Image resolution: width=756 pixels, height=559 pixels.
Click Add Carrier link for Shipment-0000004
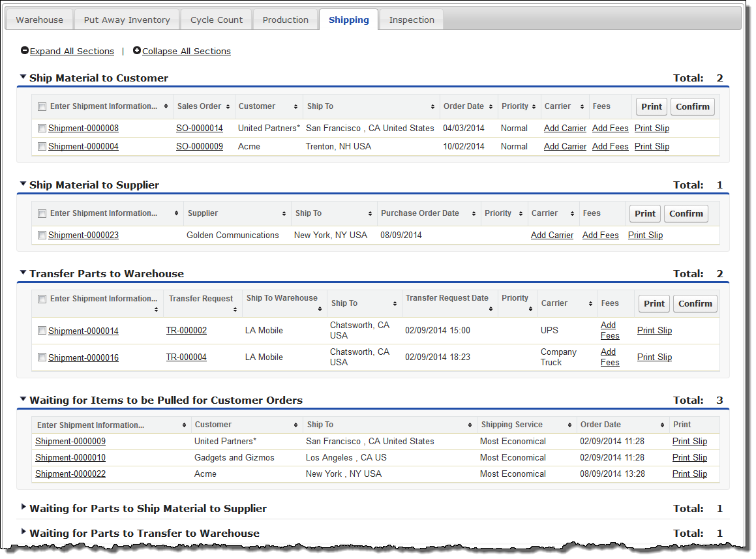[565, 147]
